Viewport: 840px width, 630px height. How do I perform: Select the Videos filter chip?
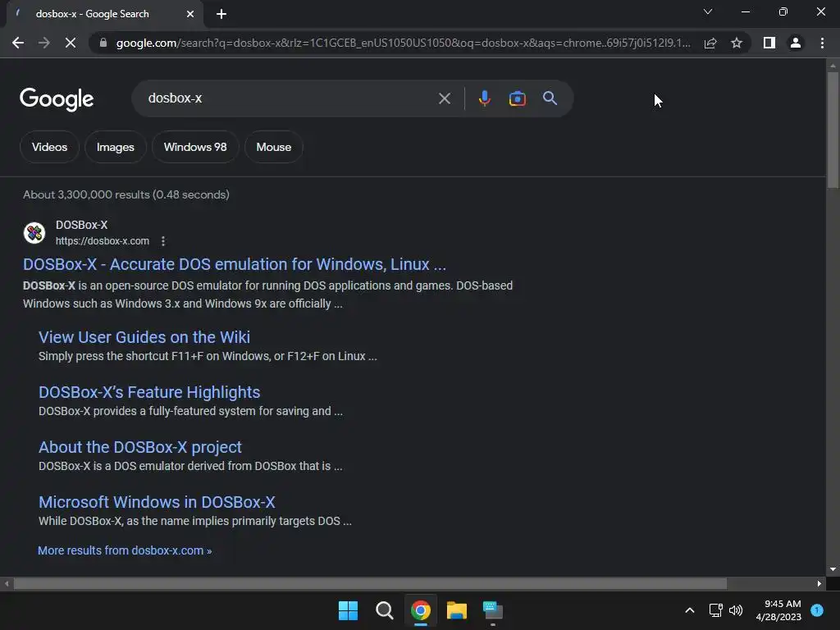click(x=49, y=147)
